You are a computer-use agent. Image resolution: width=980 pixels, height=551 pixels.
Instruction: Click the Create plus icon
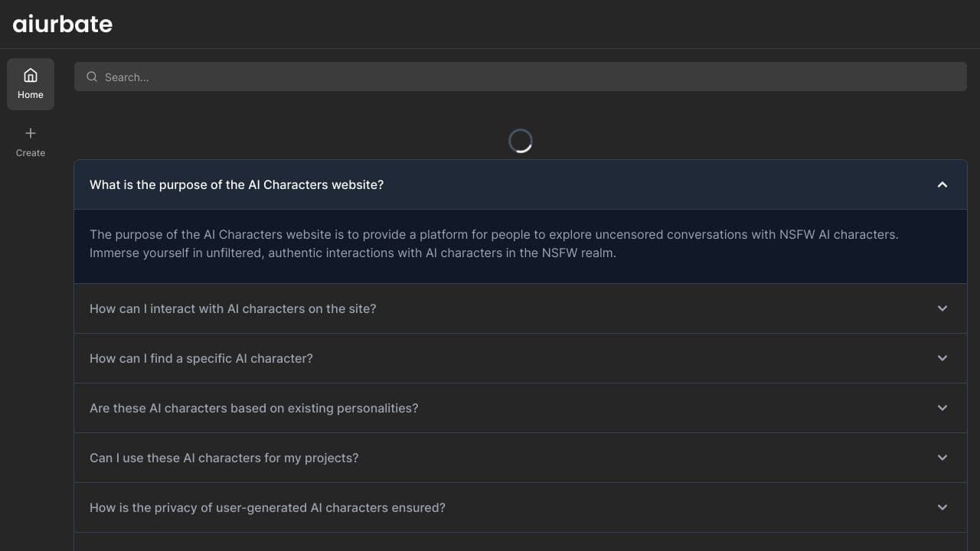[x=31, y=133]
